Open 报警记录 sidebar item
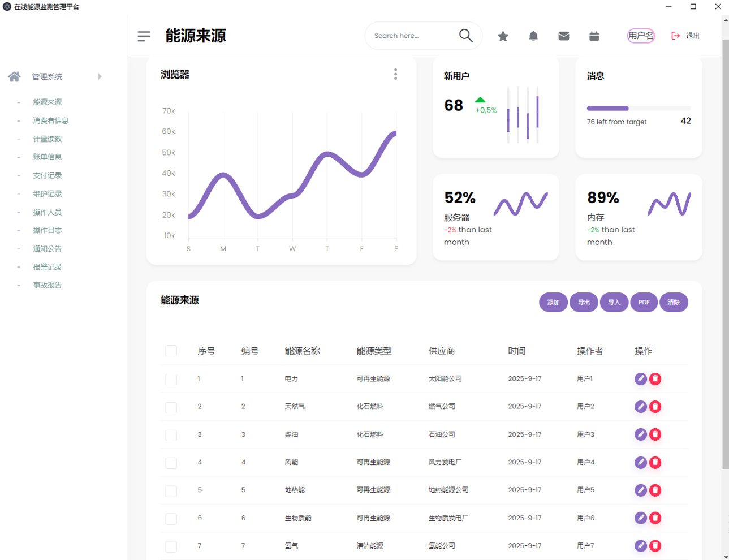Image resolution: width=729 pixels, height=560 pixels. pyautogui.click(x=47, y=267)
